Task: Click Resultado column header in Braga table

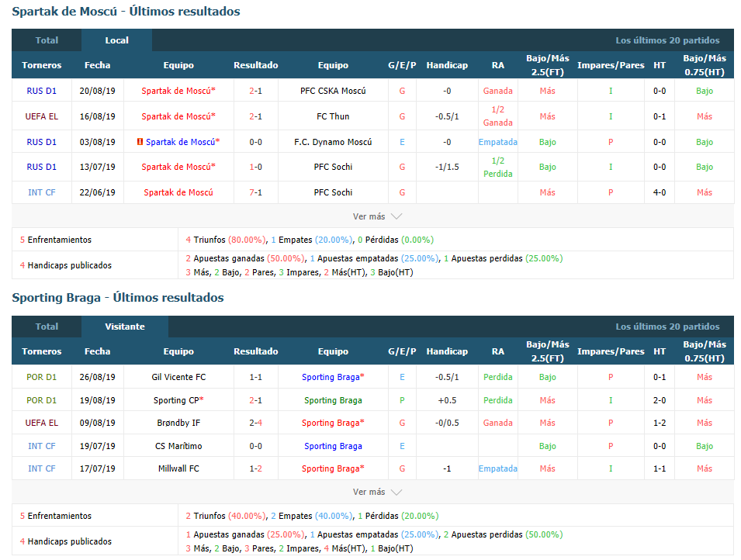Action: tap(255, 351)
